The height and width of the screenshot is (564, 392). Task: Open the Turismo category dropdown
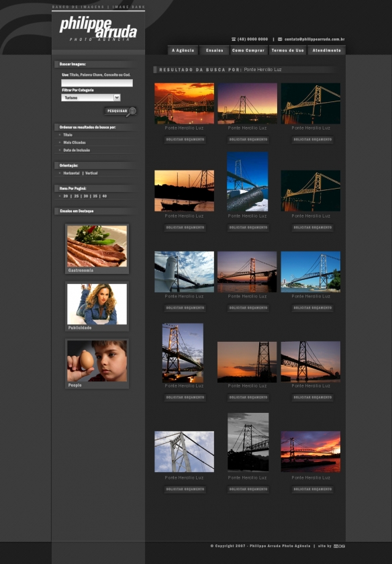coord(91,97)
